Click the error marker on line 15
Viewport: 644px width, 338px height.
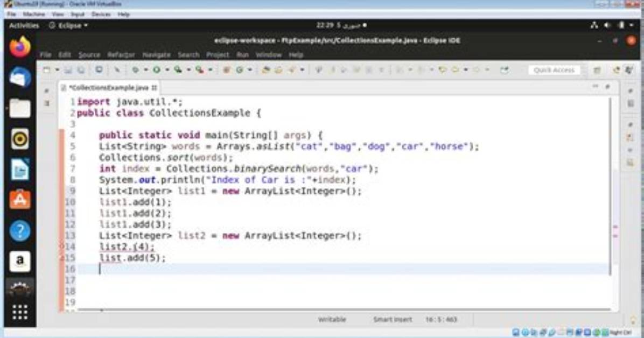(x=62, y=258)
